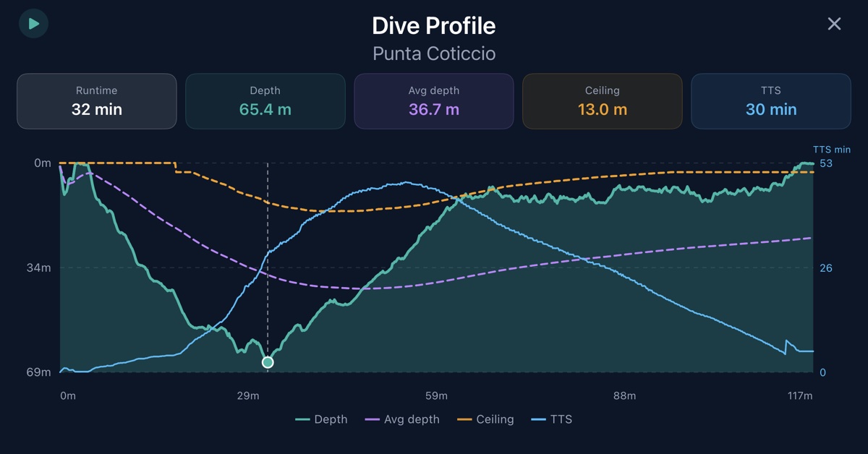The image size is (868, 454).
Task: Click the 53 value on the TTS axis
Action: (x=826, y=163)
